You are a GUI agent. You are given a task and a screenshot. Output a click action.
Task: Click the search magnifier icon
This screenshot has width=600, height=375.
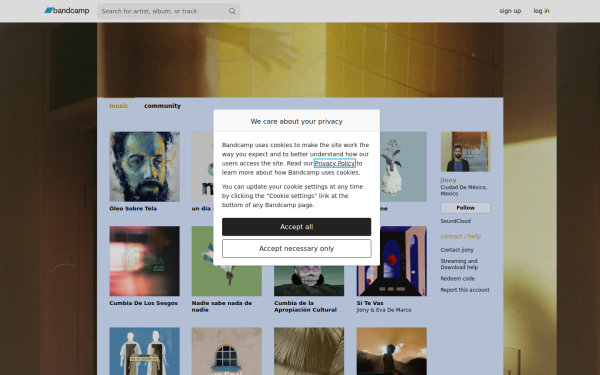point(232,11)
